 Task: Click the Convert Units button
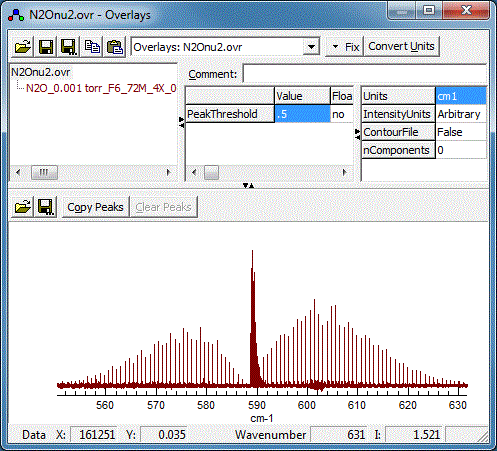tap(401, 46)
